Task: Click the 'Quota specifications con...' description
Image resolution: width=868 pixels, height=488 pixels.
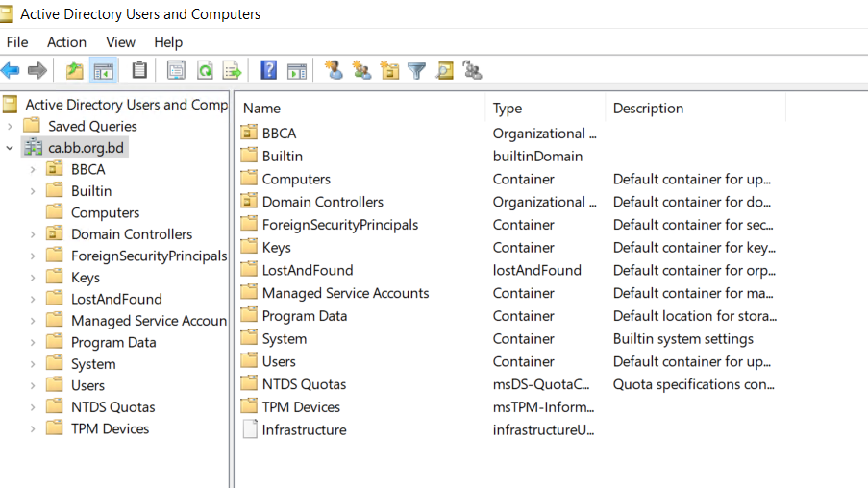Action: tap(693, 384)
